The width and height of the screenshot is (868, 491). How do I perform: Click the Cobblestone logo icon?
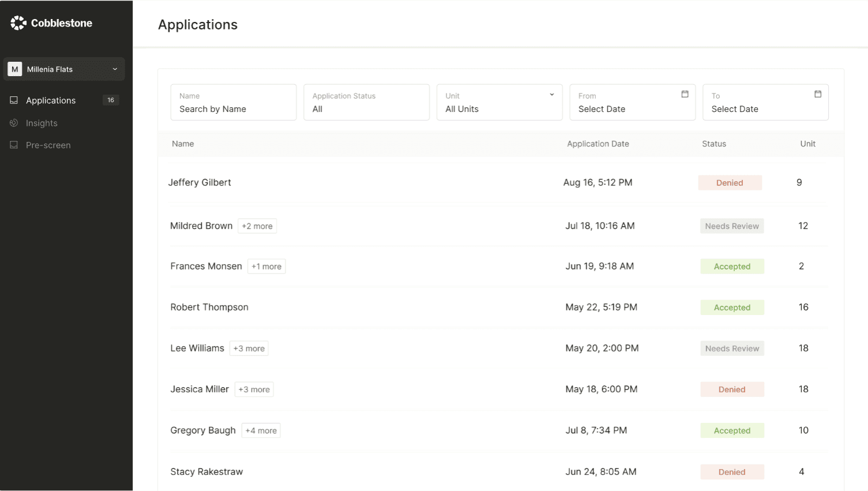pos(18,23)
